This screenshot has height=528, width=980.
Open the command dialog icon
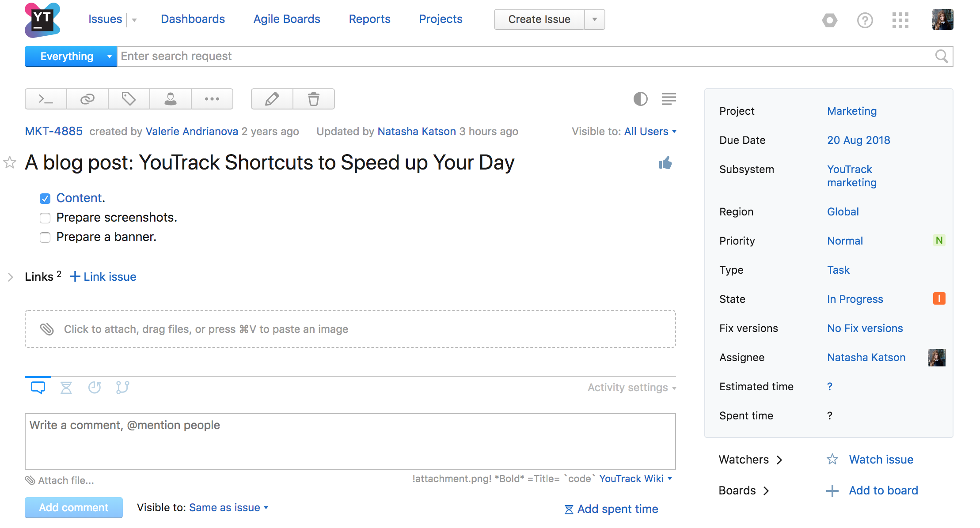46,99
